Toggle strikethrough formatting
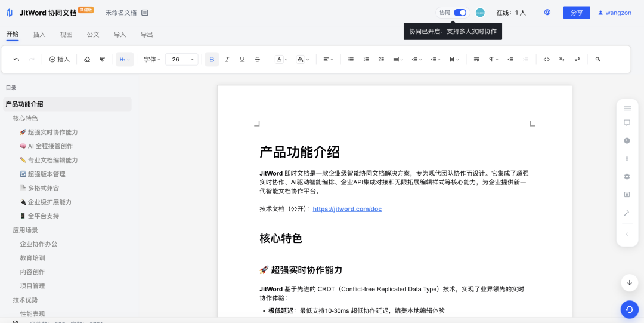 [258, 59]
